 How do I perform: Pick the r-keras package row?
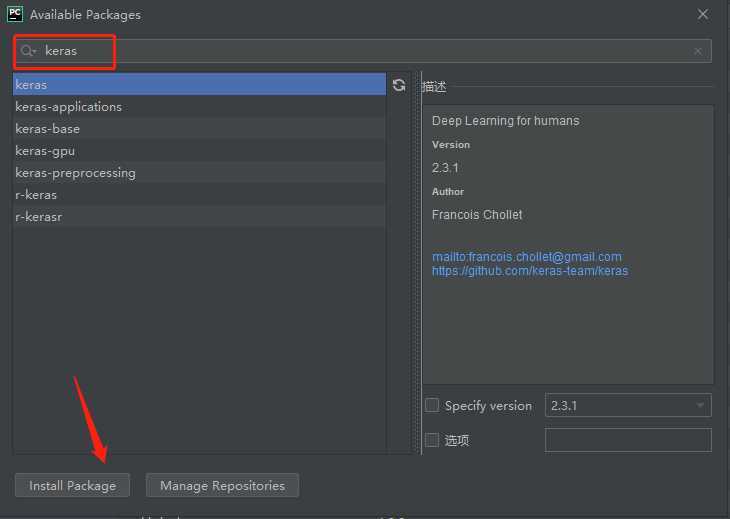point(199,195)
